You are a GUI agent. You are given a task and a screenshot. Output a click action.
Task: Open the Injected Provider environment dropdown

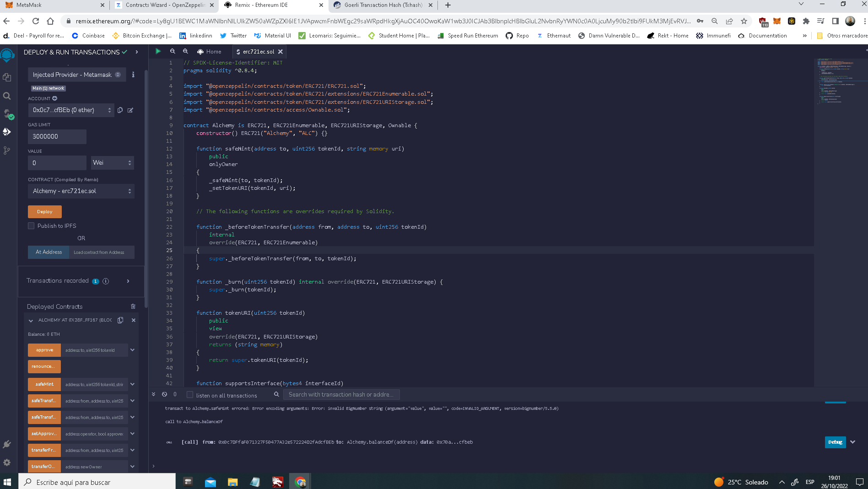tap(76, 74)
